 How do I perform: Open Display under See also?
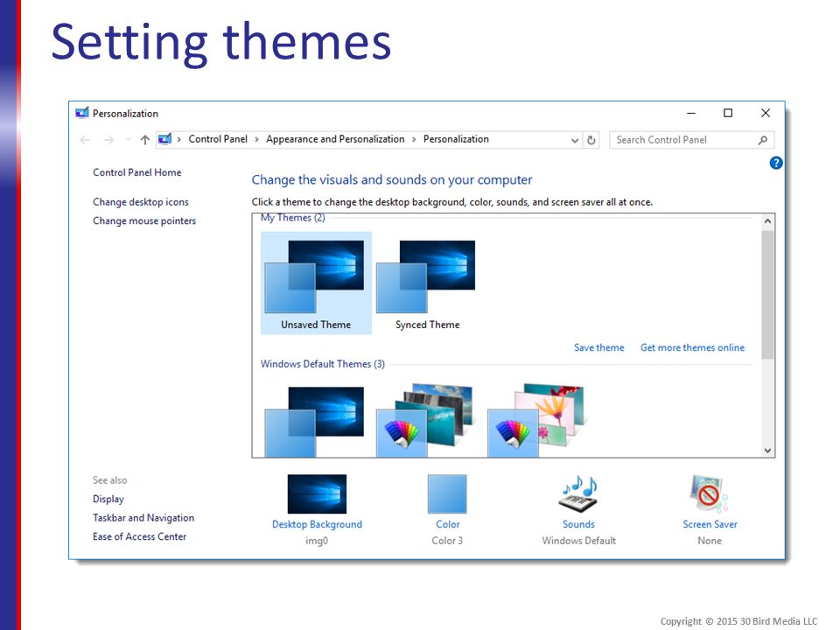coord(108,499)
